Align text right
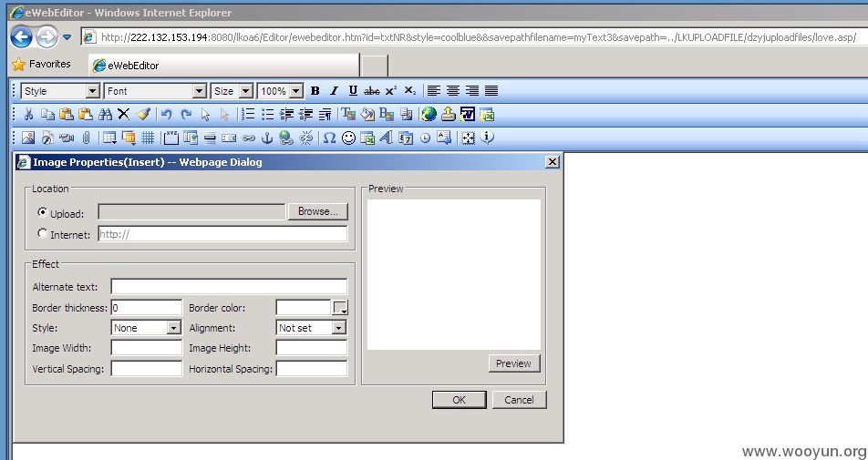 click(x=471, y=91)
